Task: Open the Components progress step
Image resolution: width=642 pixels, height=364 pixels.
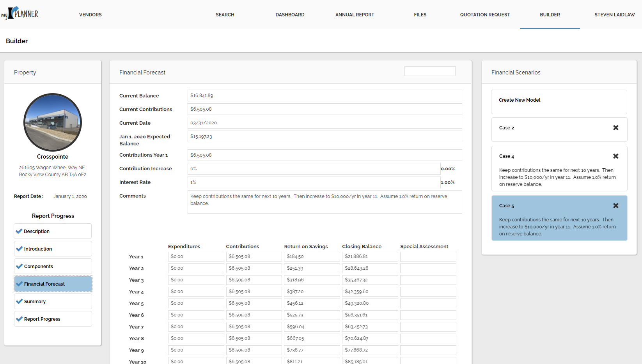Action: [53, 266]
